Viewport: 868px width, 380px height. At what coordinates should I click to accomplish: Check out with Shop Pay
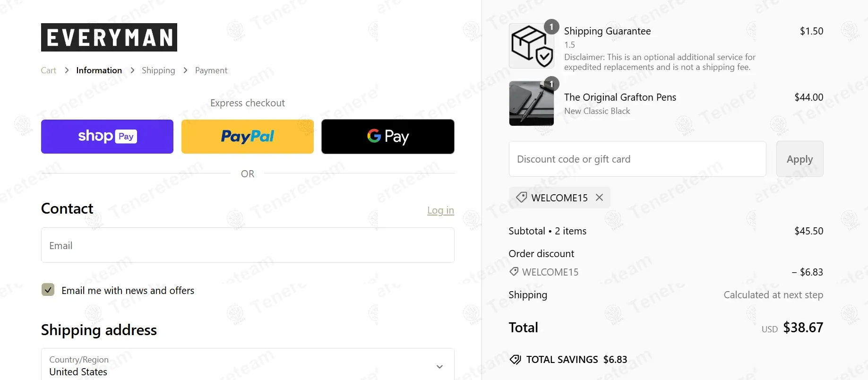[x=107, y=137]
